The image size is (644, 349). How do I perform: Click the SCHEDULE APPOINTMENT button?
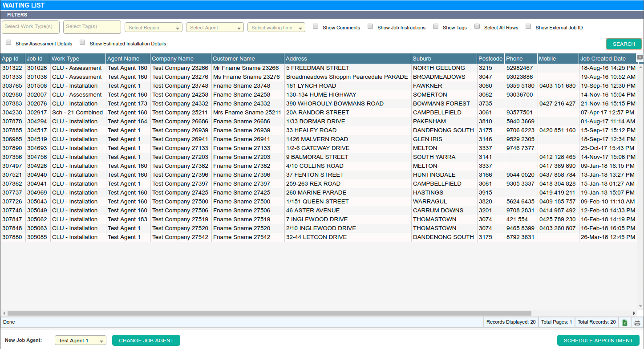[x=598, y=341]
